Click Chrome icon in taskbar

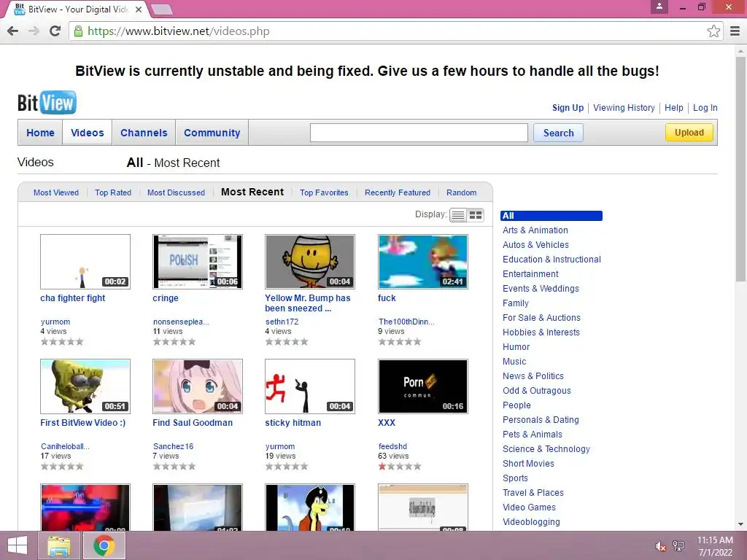104,545
